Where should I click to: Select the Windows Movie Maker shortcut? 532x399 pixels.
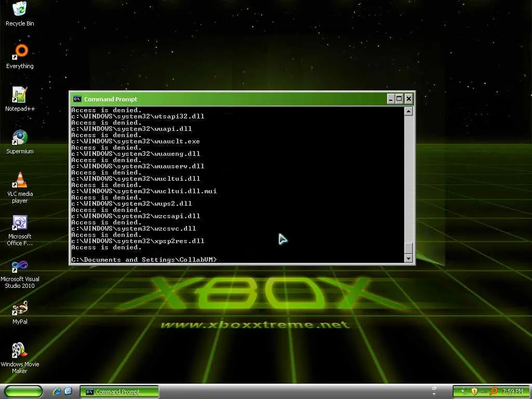coord(20,358)
